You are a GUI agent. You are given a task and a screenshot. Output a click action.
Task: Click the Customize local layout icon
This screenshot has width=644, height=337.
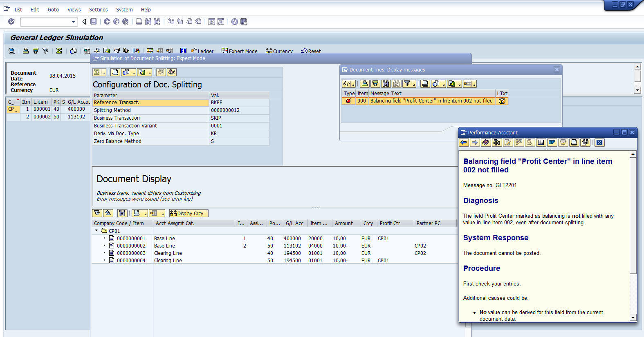click(x=244, y=22)
